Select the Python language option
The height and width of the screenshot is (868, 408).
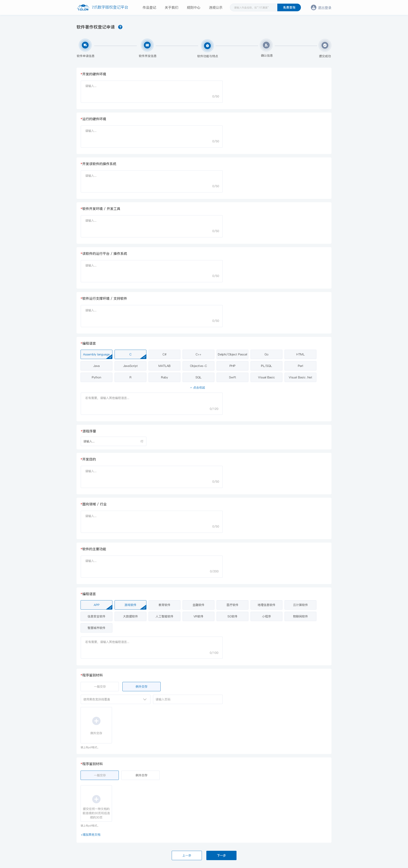pos(96,377)
